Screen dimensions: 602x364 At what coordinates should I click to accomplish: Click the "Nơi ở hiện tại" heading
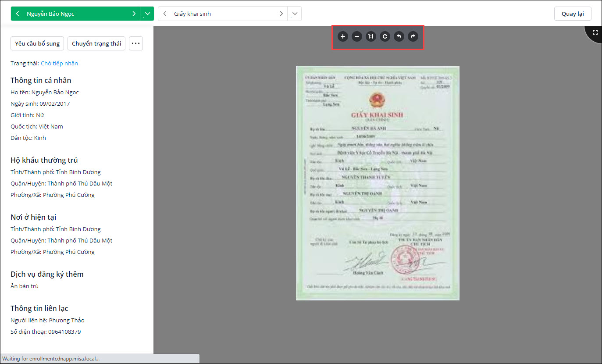33,217
